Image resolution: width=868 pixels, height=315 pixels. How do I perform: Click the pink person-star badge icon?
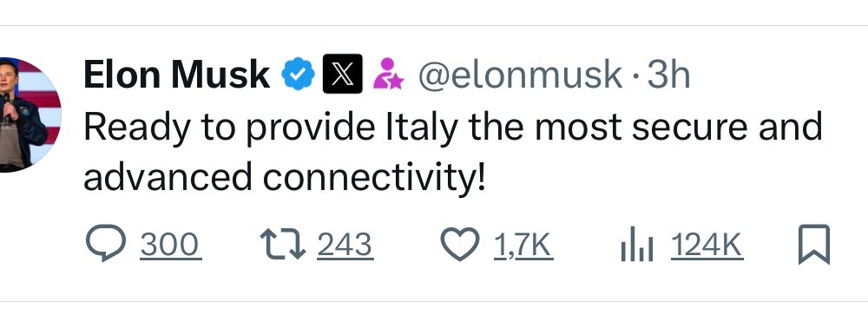click(388, 74)
